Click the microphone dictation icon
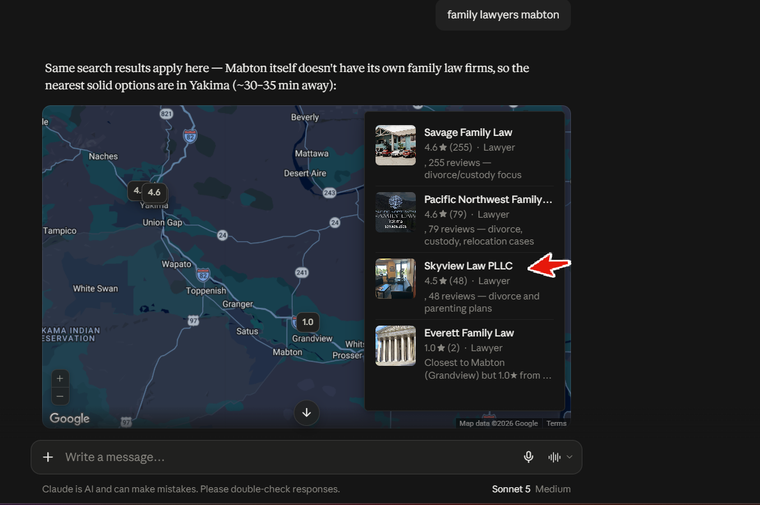The height and width of the screenshot is (505, 760). [528, 457]
